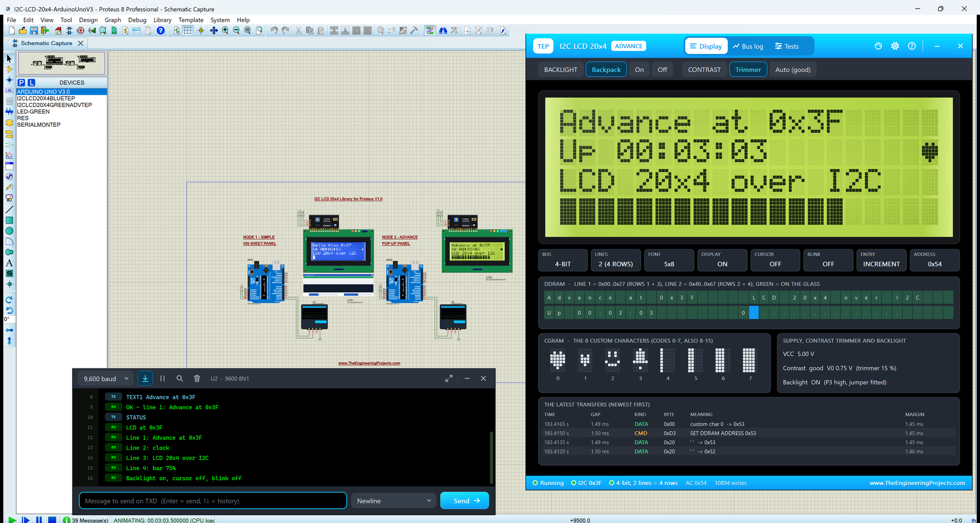980x523 pixels.
Task: Select SERIALMONTEP in device list
Action: coord(39,125)
